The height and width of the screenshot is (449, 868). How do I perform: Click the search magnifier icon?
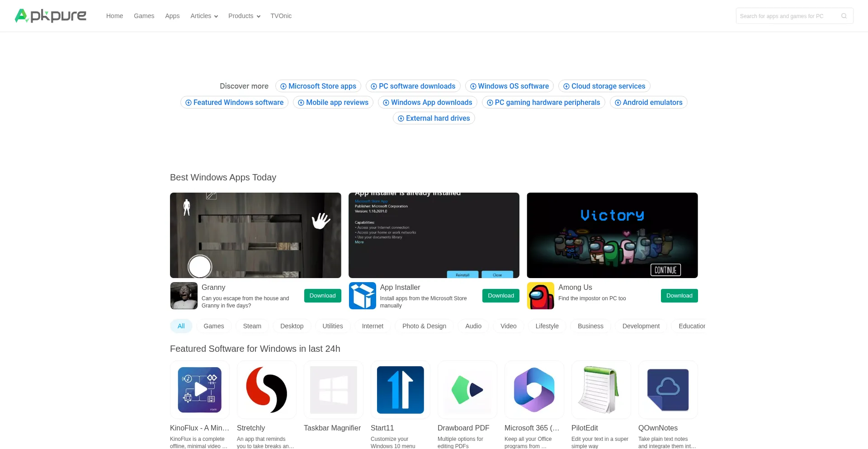[844, 15]
